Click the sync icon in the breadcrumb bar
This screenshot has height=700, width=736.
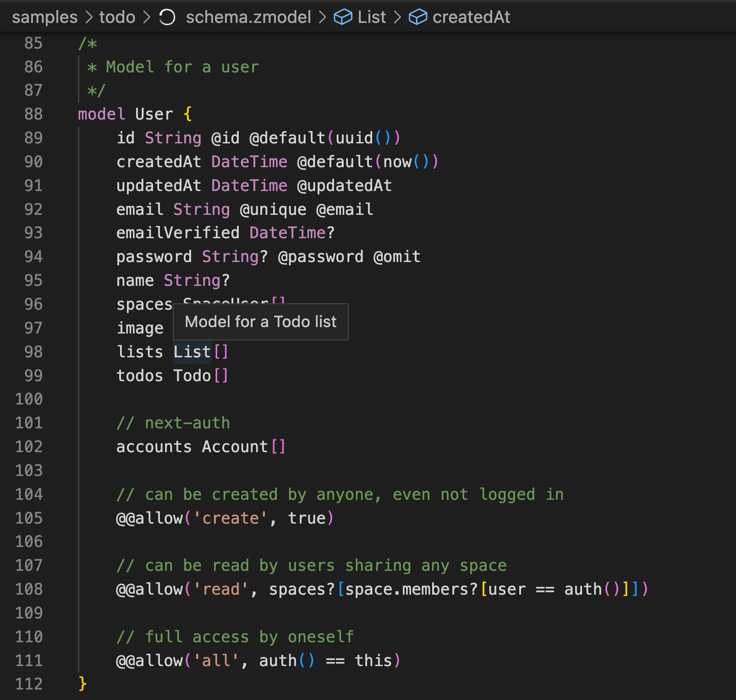[167, 17]
